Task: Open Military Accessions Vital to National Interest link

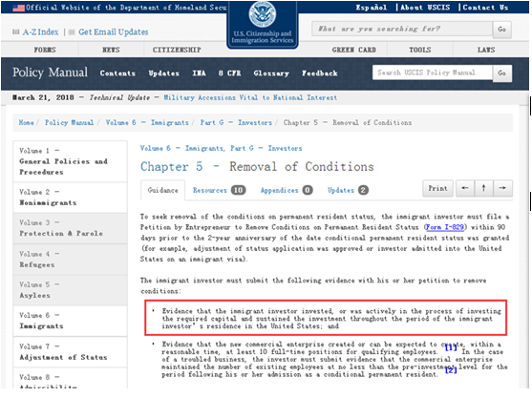Action: [250, 97]
